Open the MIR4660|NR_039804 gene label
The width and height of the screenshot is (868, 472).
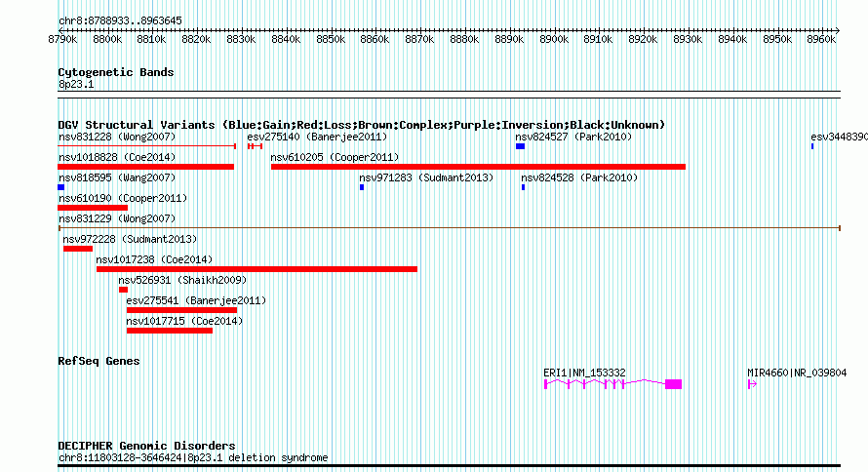797,373
